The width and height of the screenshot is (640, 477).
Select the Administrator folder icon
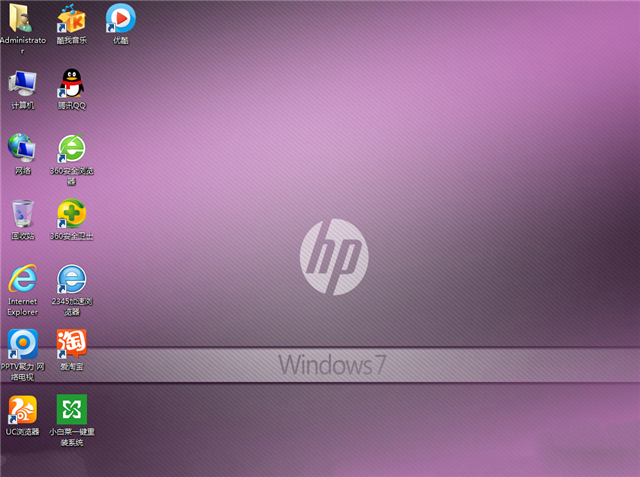click(x=22, y=18)
